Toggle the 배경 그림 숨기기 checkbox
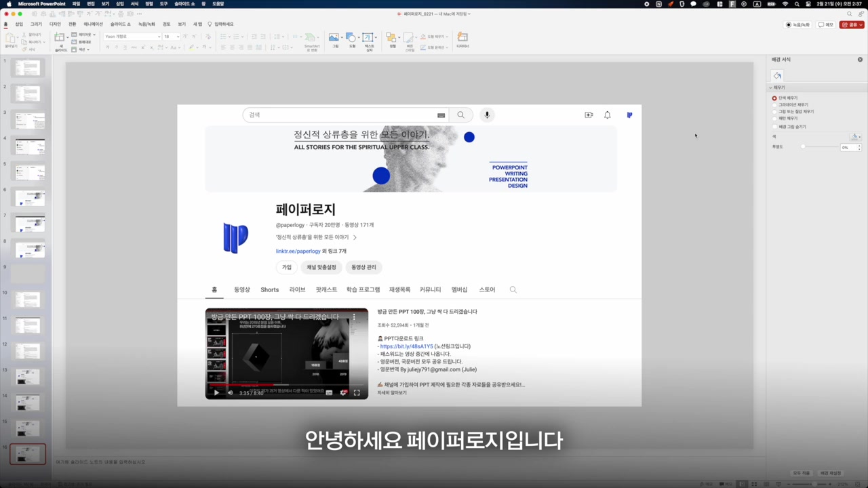The width and height of the screenshot is (868, 488). 774,127
